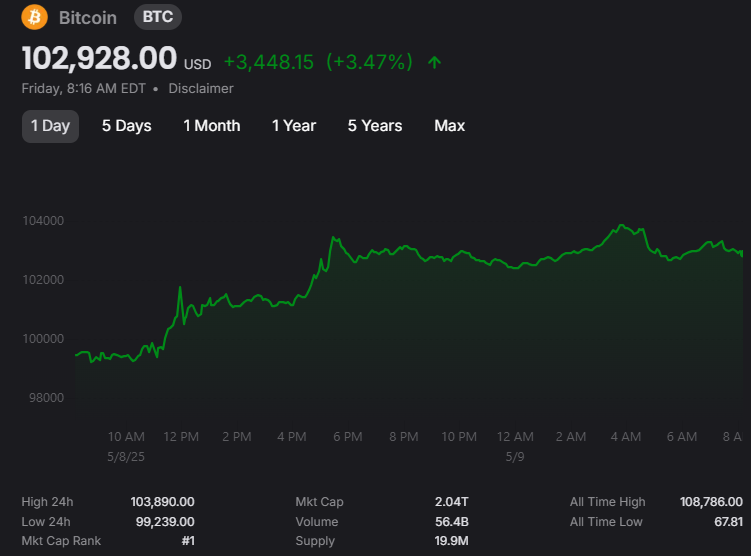Click the BTC ticker badge
The width and height of the screenshot is (751, 556).
click(158, 17)
